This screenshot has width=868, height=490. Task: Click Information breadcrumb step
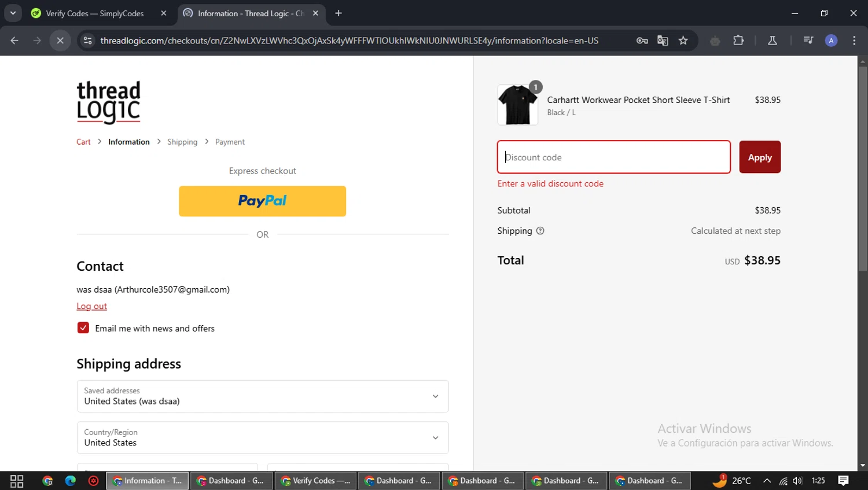[129, 142]
